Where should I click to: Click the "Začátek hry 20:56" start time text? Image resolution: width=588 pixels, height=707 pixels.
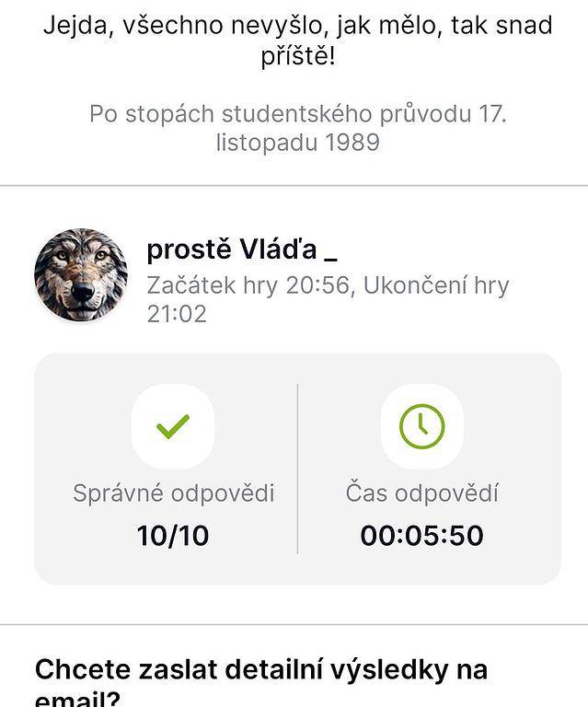tap(248, 285)
